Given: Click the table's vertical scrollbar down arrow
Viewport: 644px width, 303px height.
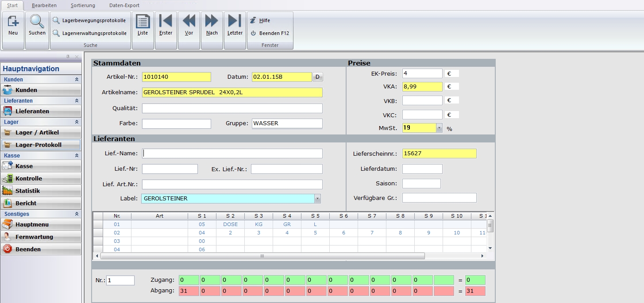Looking at the screenshot, I should [x=490, y=249].
